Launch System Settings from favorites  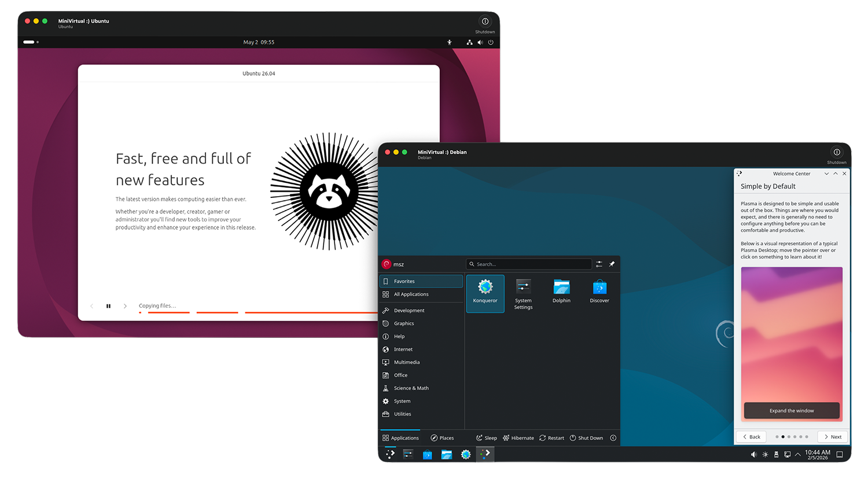tap(523, 293)
